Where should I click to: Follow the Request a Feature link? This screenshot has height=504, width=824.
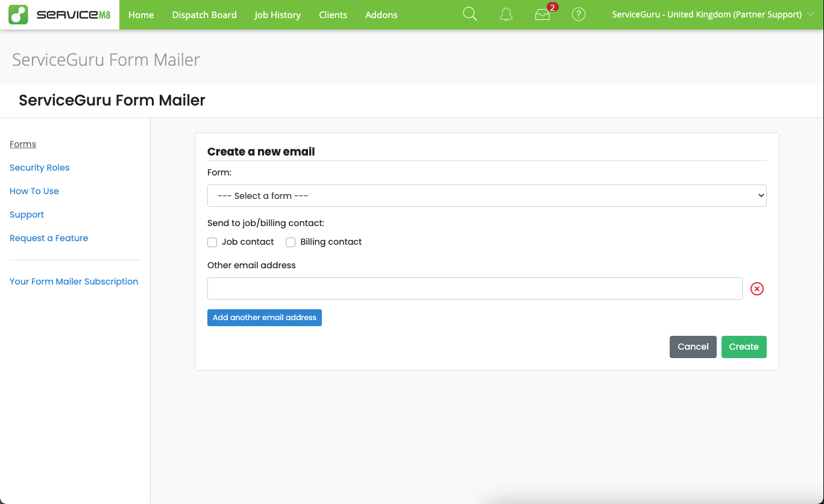point(49,238)
